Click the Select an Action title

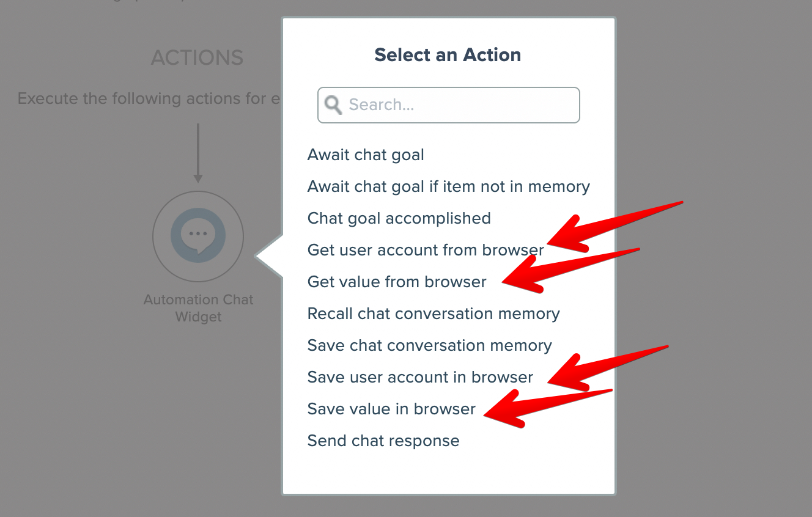point(448,55)
